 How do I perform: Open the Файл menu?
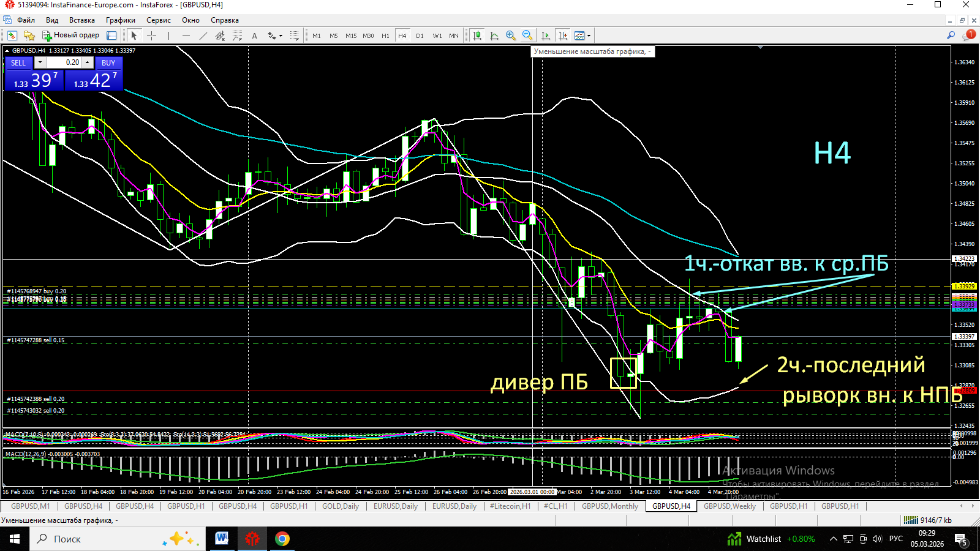(26, 20)
